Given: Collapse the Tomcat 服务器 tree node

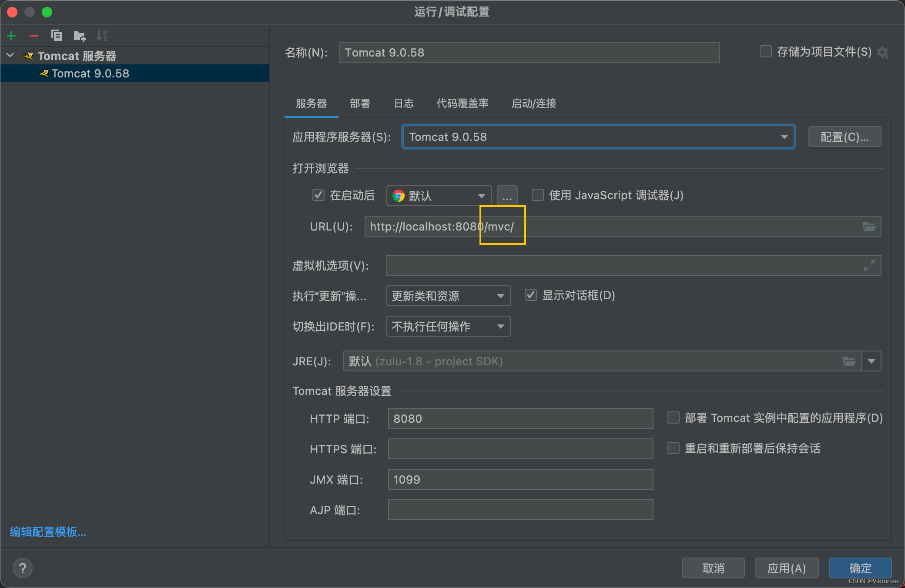Looking at the screenshot, I should pyautogui.click(x=10, y=56).
